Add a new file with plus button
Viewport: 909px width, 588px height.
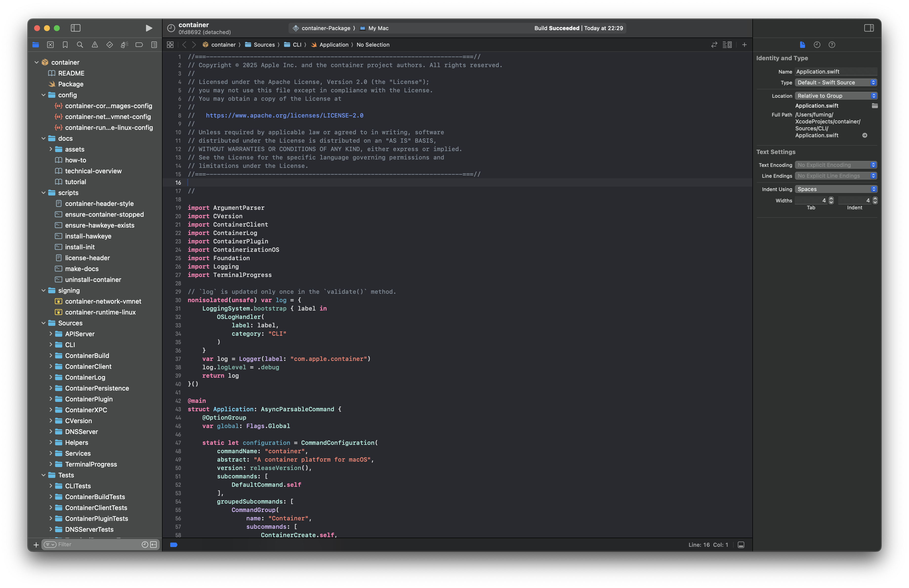coord(36,545)
